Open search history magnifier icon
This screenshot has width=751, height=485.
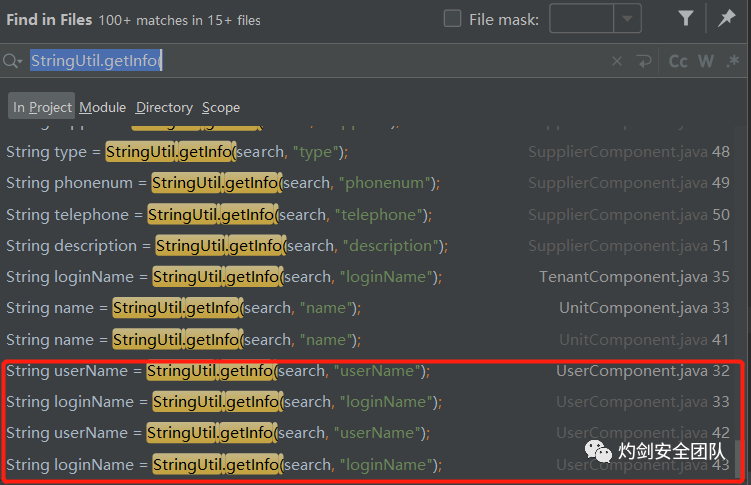[13, 62]
